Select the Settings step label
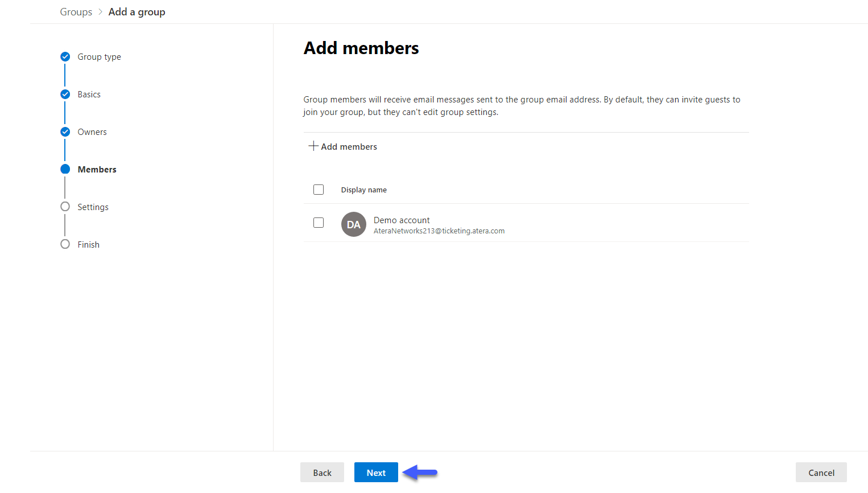The image size is (868, 493). [x=93, y=207]
